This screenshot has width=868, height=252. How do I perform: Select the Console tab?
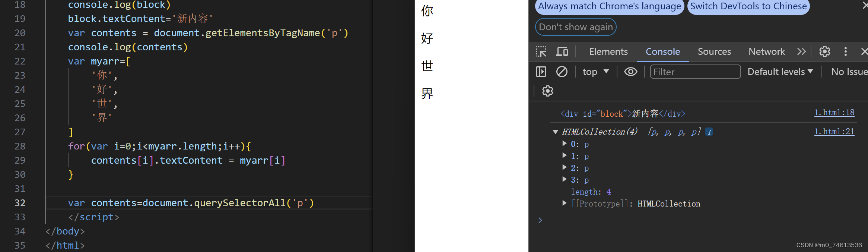click(663, 51)
